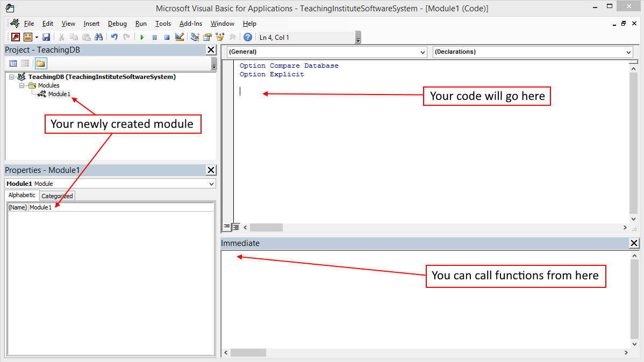Click the Access icon left of File menu
644x362 pixels.
tap(15, 24)
